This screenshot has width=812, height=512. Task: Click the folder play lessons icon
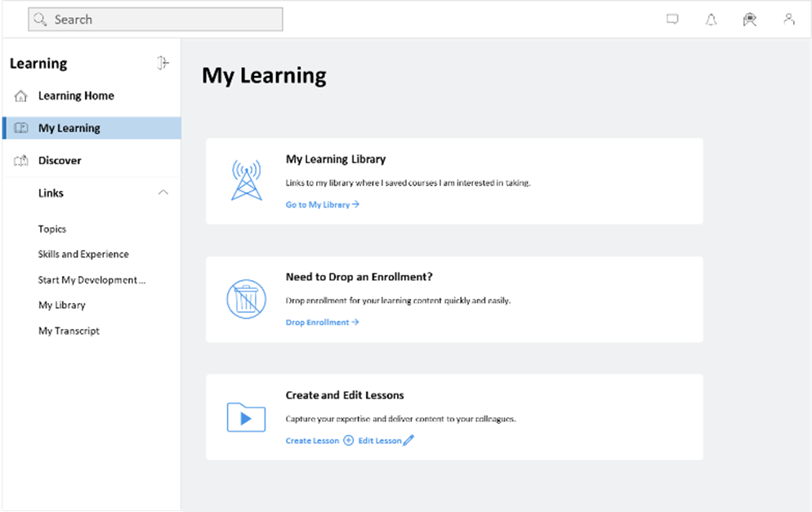coord(246,417)
